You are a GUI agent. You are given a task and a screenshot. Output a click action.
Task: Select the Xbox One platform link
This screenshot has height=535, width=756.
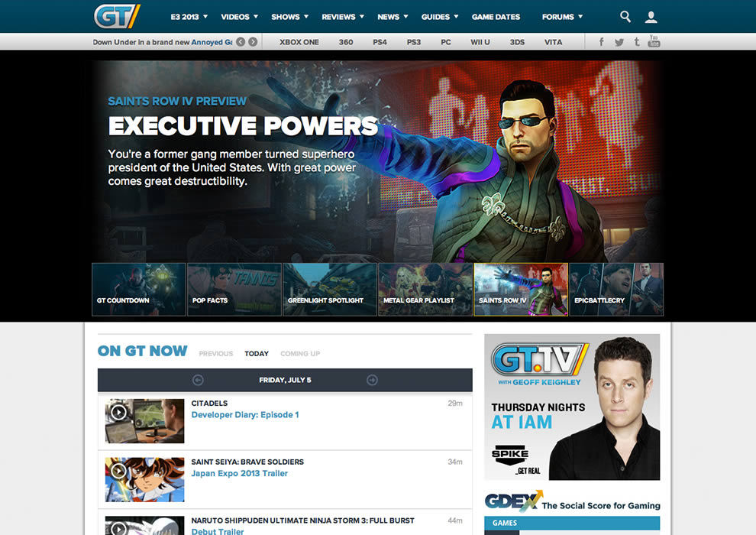tap(299, 42)
